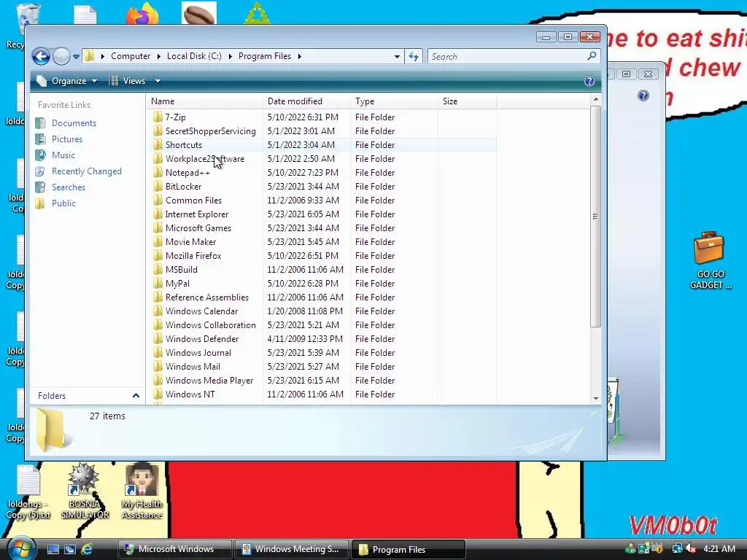Switch to Windows Meeting Space taskbar button

coord(291,549)
